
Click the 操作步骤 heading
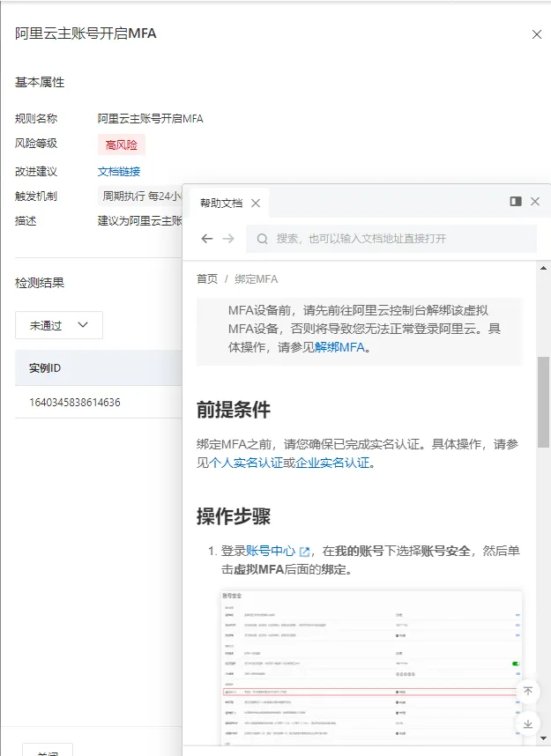pos(233,515)
